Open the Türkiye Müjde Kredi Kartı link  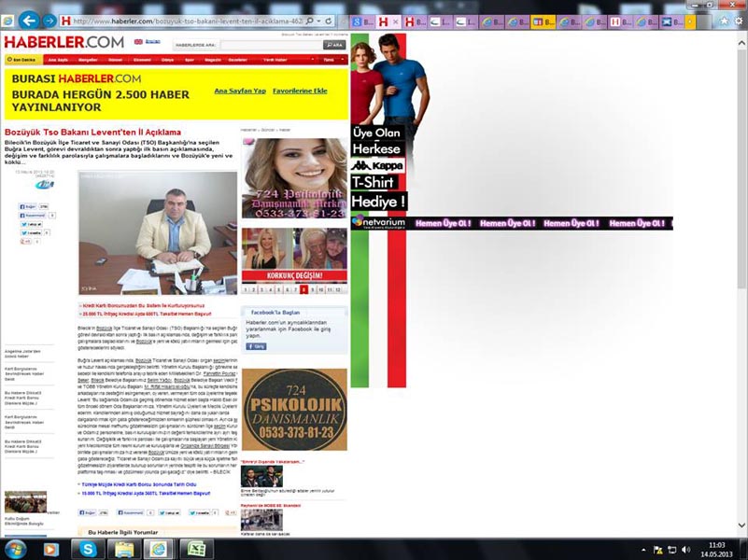138,484
